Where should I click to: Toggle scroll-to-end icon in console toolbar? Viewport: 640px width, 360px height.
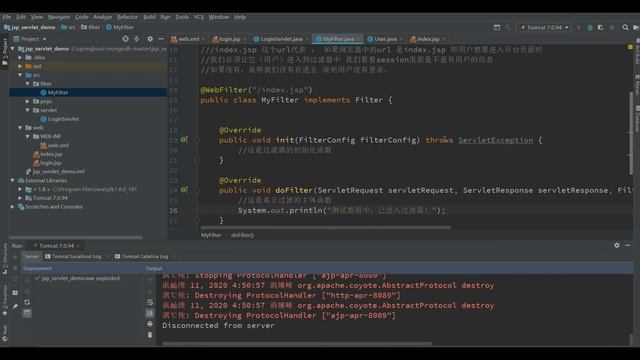[150, 313]
